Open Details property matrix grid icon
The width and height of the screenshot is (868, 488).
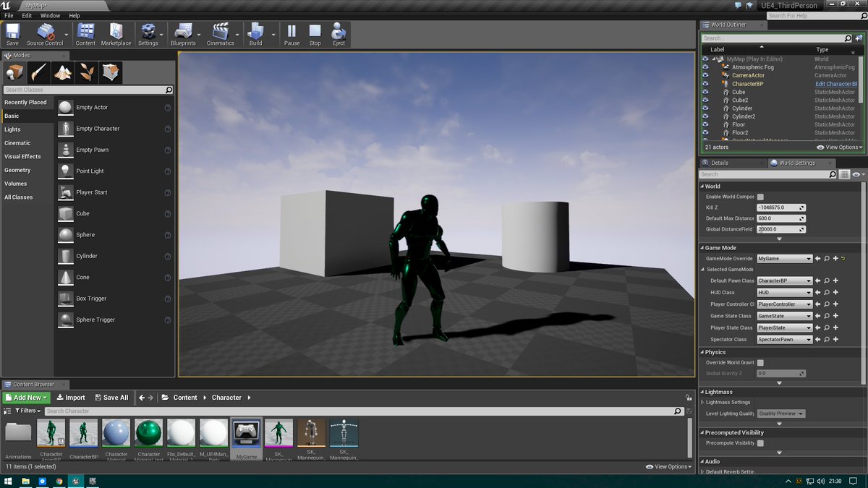(x=844, y=174)
